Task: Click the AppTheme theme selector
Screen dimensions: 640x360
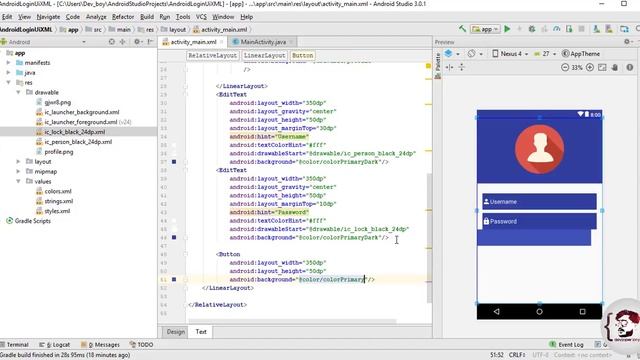Action: pyautogui.click(x=581, y=53)
